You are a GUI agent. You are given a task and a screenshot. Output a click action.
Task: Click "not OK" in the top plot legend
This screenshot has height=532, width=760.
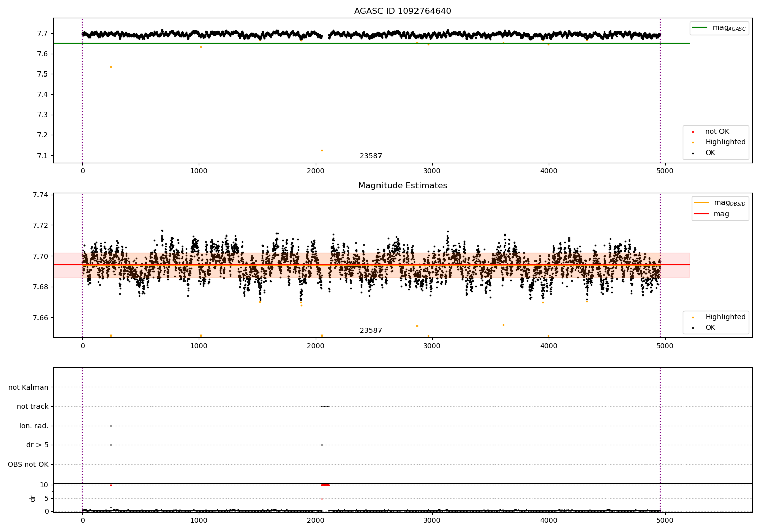[x=717, y=132]
